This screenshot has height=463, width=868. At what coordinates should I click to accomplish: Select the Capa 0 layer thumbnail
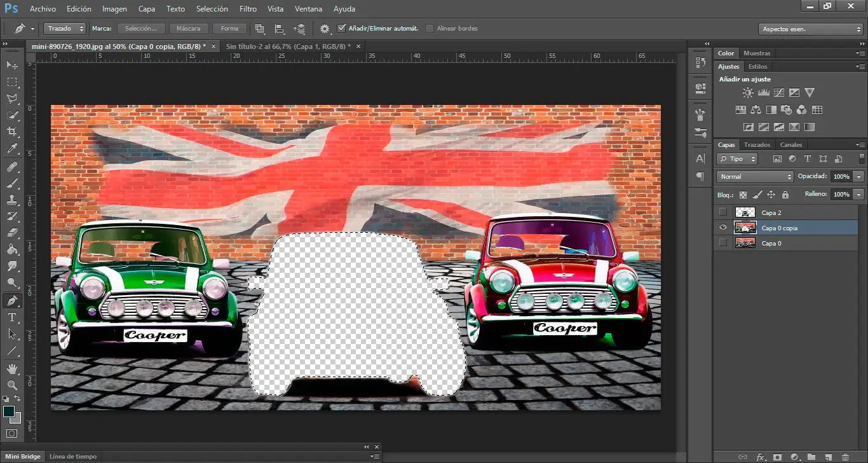tap(745, 243)
